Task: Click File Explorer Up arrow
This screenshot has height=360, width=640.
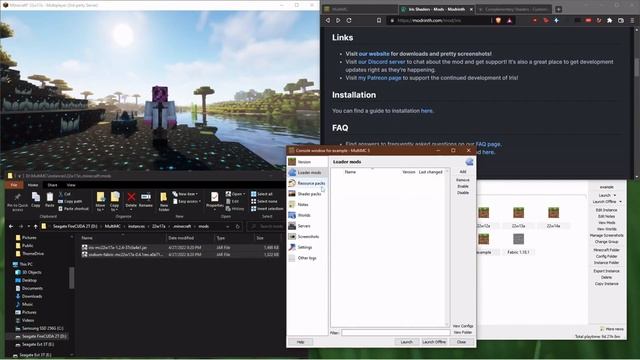Action: click(x=36, y=226)
